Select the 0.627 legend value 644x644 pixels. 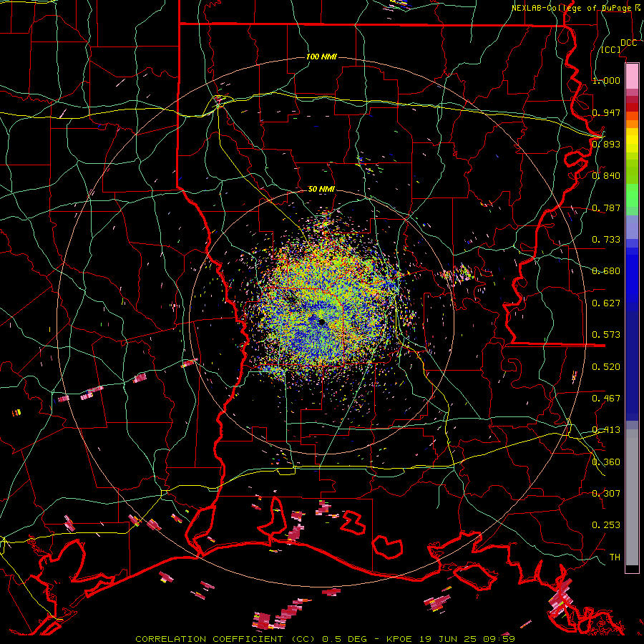tap(606, 303)
